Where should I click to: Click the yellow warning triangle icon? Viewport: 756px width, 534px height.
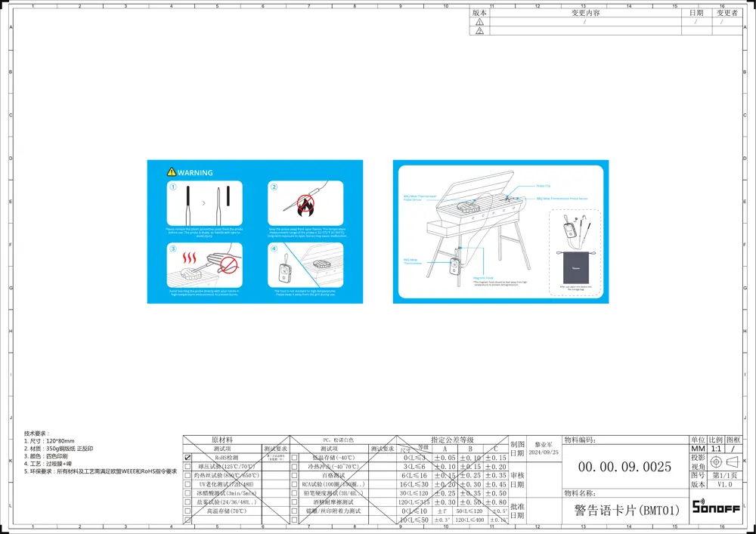click(172, 173)
